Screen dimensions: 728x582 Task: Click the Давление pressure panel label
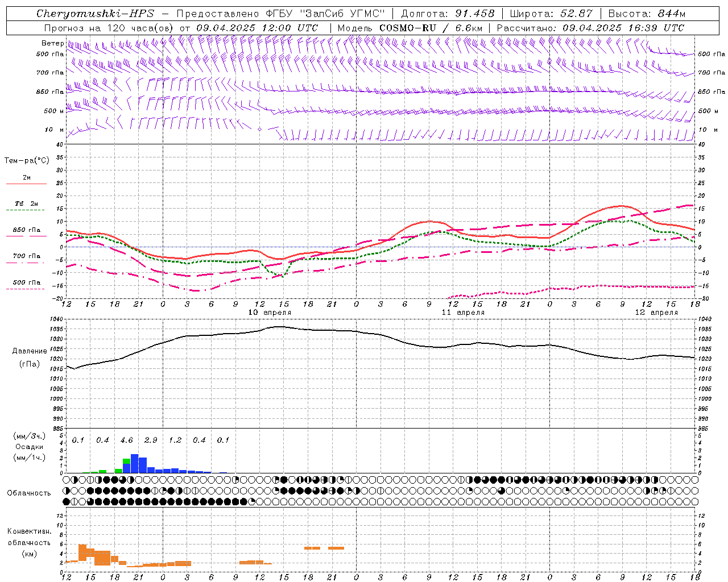30,351
